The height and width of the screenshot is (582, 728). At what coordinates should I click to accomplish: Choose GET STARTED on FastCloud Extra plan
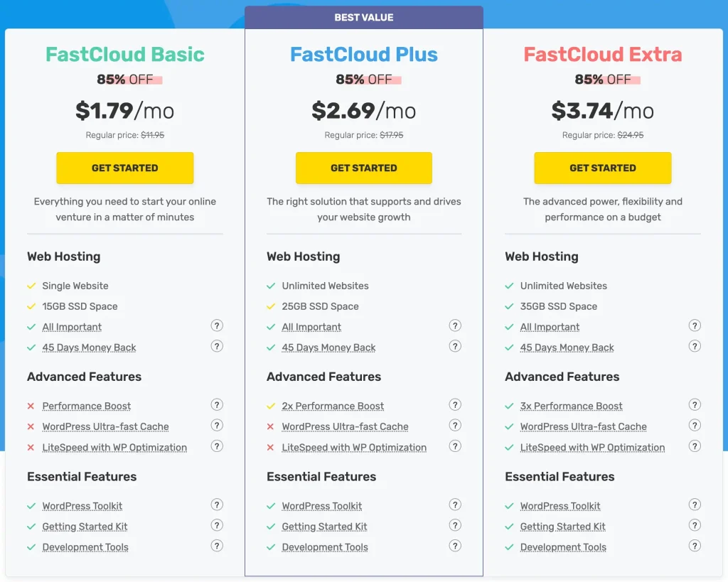click(603, 168)
